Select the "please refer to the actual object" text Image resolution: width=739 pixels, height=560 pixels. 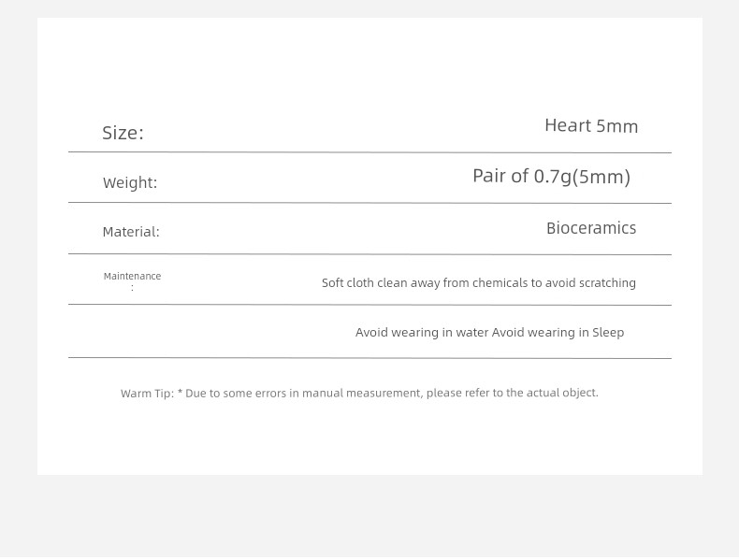(512, 393)
